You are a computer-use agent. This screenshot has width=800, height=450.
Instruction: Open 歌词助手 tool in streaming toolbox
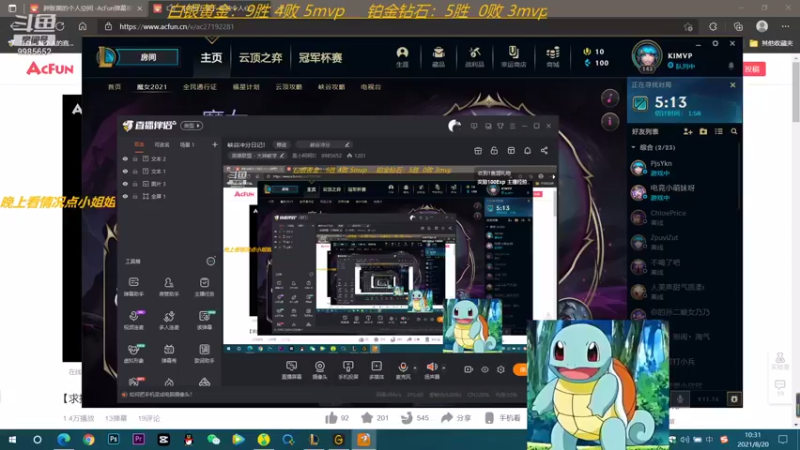pyautogui.click(x=204, y=353)
